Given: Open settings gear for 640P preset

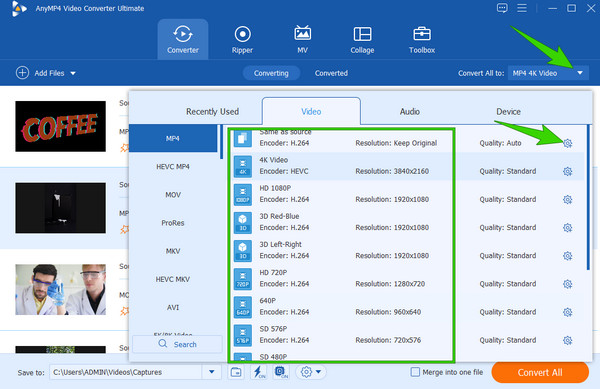Looking at the screenshot, I should click(x=567, y=312).
